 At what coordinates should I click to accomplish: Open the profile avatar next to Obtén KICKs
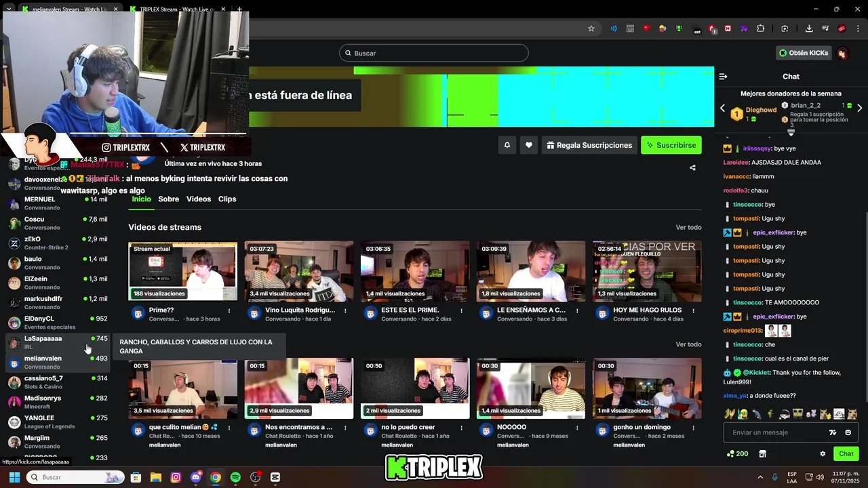pos(842,53)
